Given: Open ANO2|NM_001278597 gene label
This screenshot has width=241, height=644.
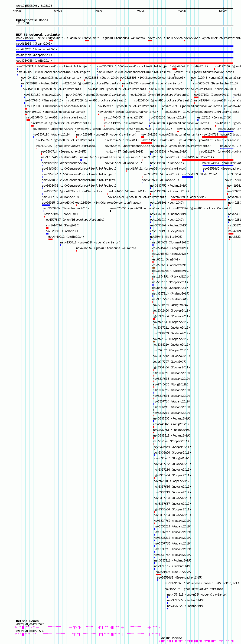Looking at the screenshot, I should [x=30, y=624].
